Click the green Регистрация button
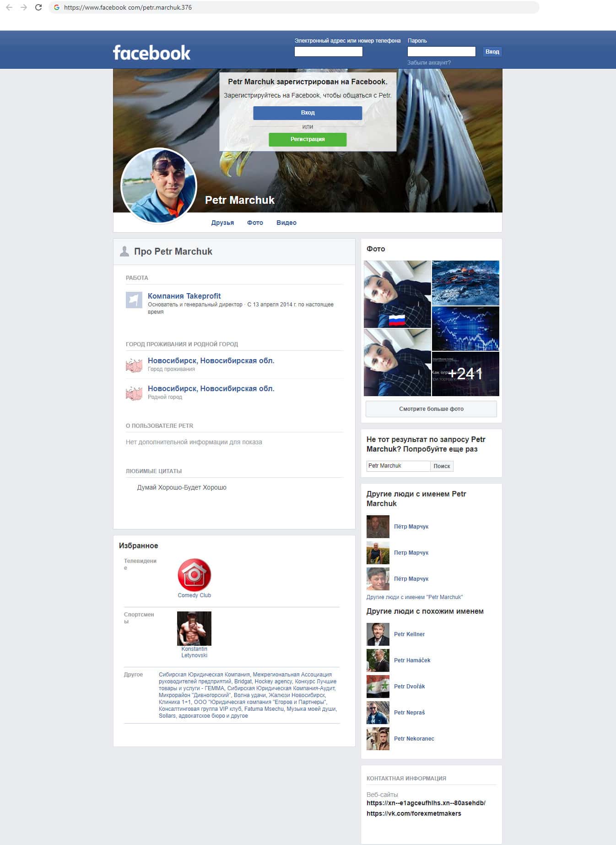 (308, 139)
